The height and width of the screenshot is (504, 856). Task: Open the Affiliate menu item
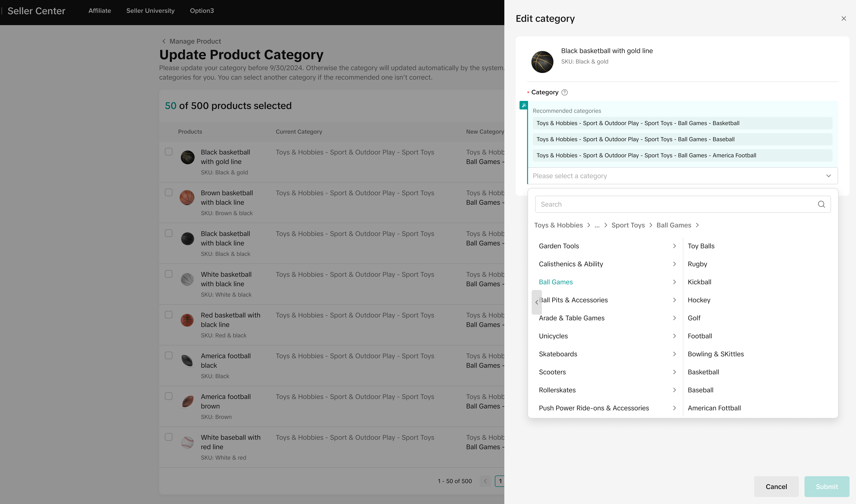[100, 11]
